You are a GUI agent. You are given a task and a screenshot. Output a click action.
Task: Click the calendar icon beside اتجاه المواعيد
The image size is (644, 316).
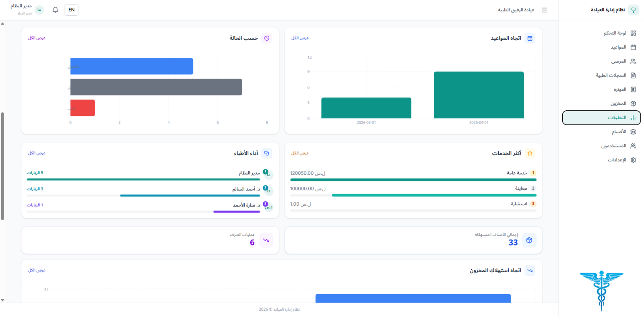tap(530, 38)
